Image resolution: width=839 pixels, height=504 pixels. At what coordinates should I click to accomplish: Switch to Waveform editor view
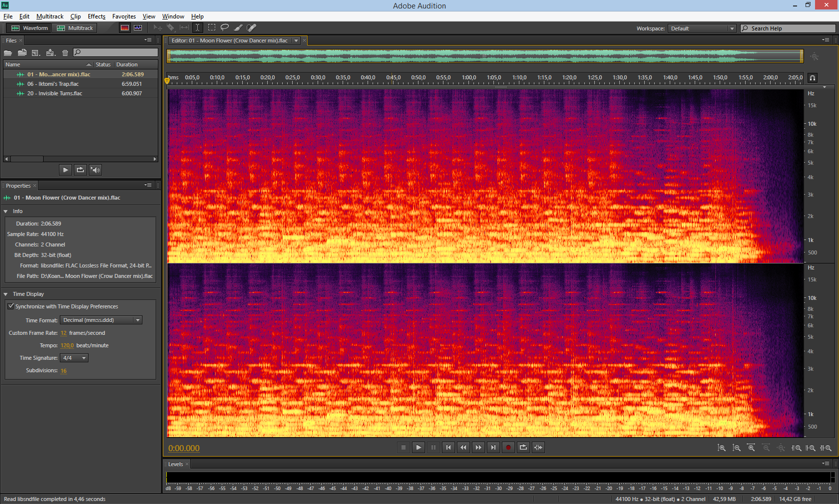point(29,28)
